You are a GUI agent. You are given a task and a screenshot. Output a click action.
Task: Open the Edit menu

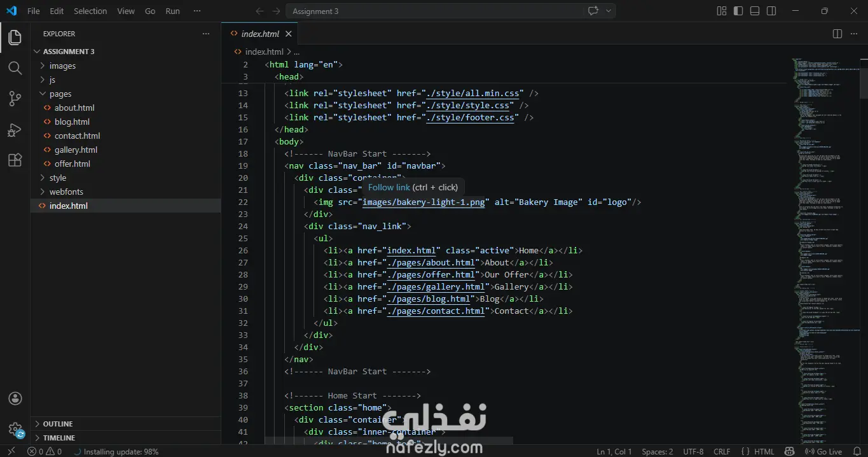57,11
